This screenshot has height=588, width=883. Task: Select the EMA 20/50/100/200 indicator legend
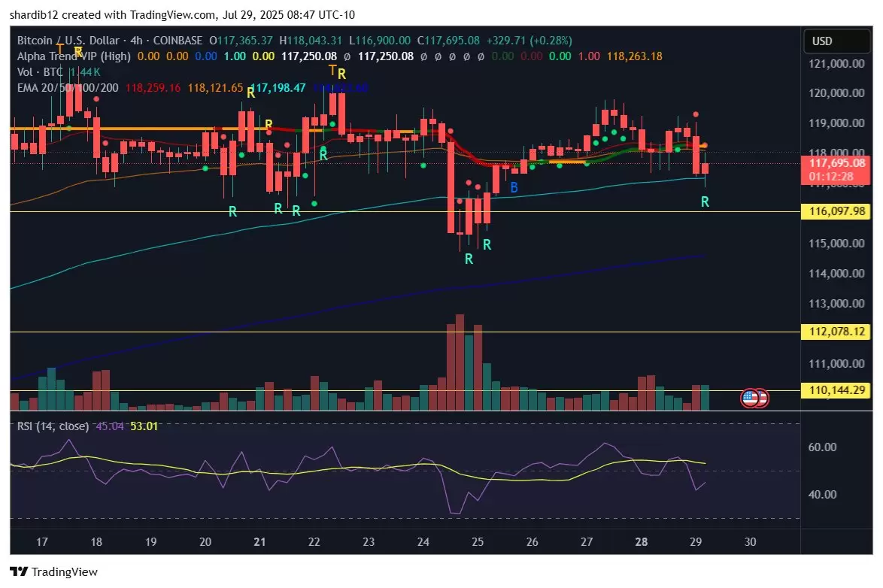point(68,88)
